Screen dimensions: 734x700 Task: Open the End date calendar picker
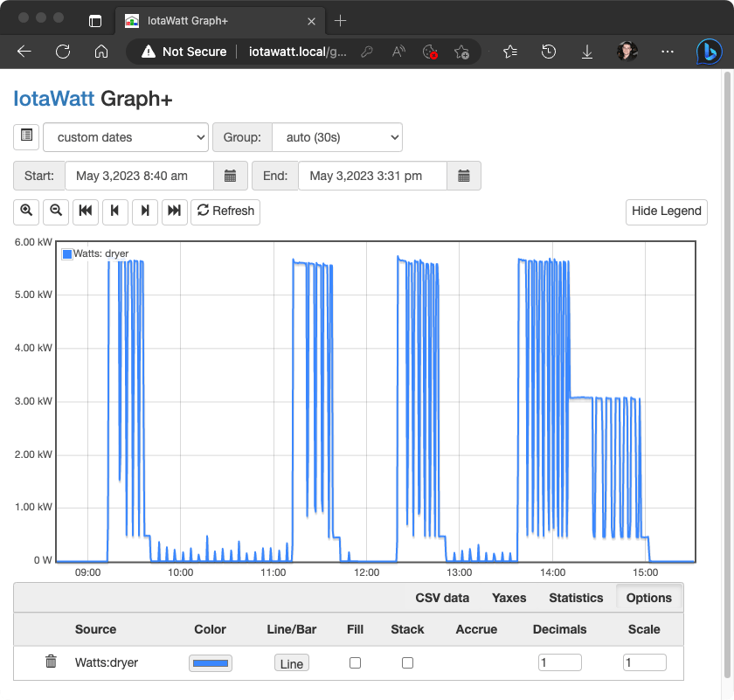click(x=464, y=176)
